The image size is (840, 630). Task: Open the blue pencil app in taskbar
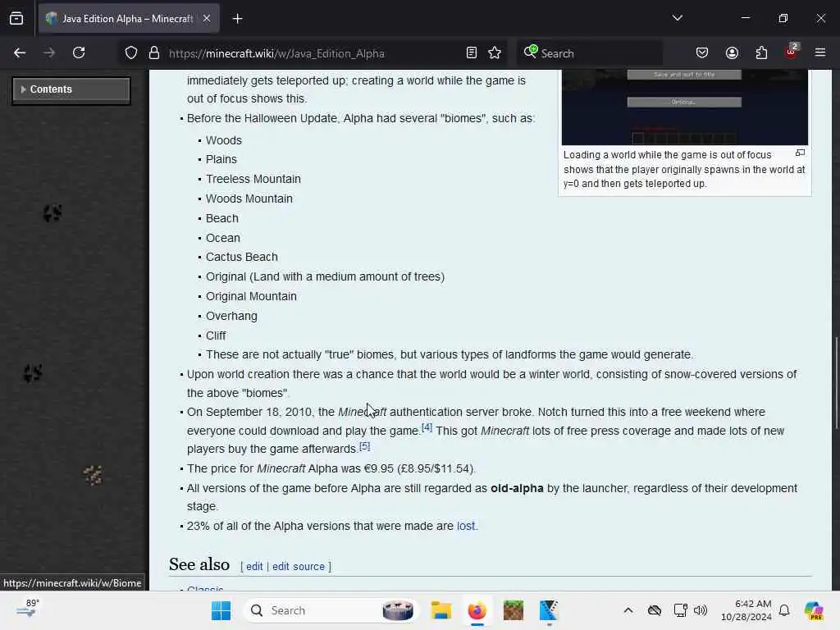pyautogui.click(x=549, y=610)
